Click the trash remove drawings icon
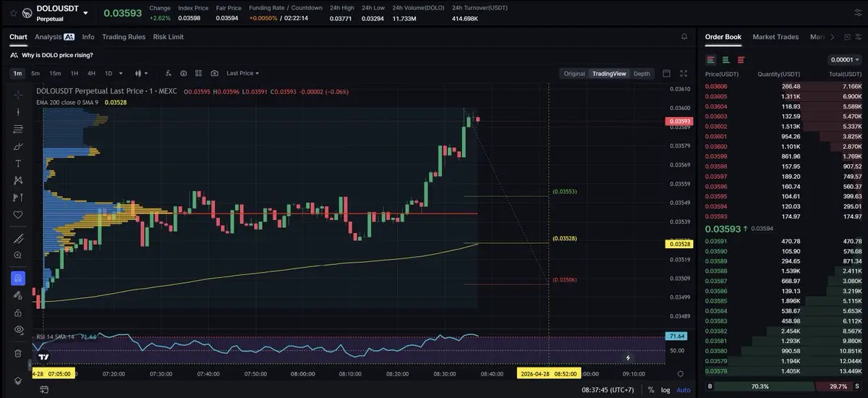The image size is (868, 398). [18, 353]
